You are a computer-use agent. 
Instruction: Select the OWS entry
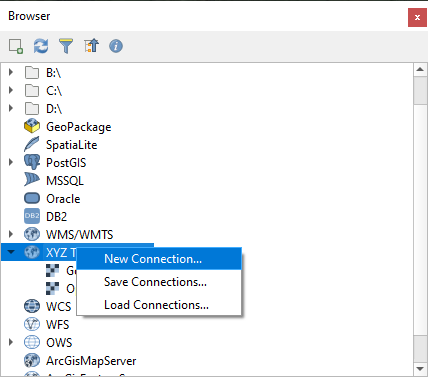59,343
